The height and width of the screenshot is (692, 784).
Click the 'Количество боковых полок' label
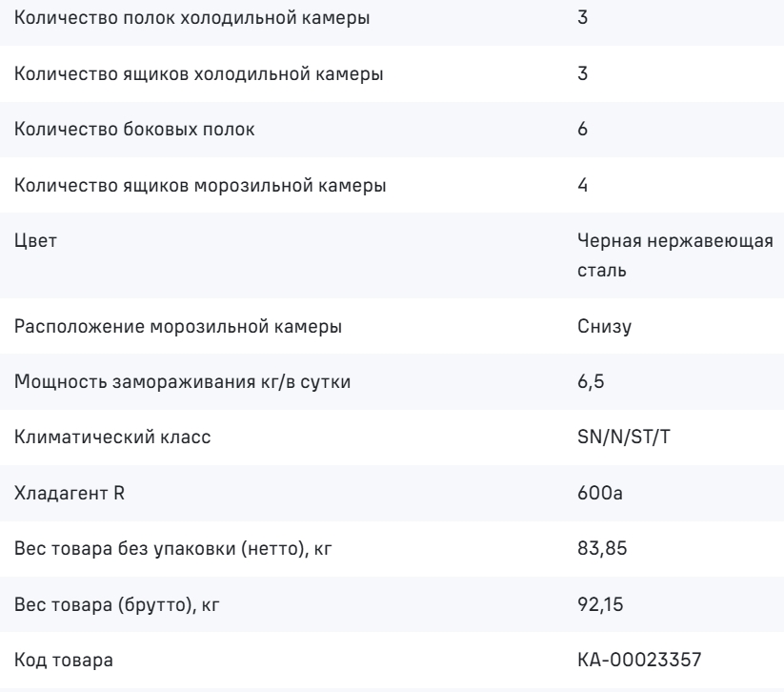pyautogui.click(x=134, y=129)
